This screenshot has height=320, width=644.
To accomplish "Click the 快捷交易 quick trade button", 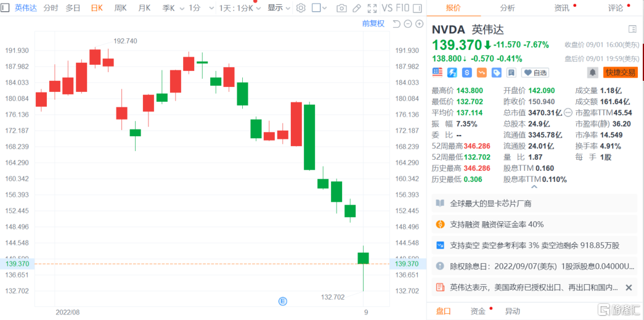I will click(x=620, y=73).
